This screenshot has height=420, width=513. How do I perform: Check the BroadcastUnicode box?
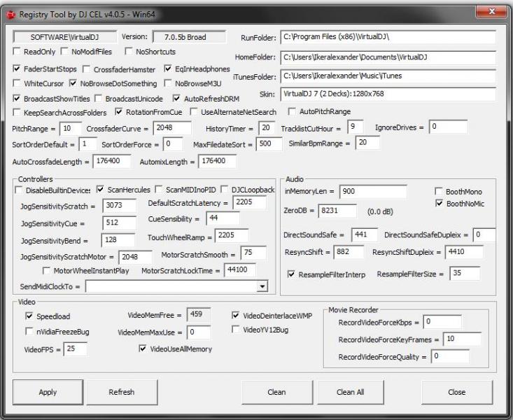(x=98, y=98)
